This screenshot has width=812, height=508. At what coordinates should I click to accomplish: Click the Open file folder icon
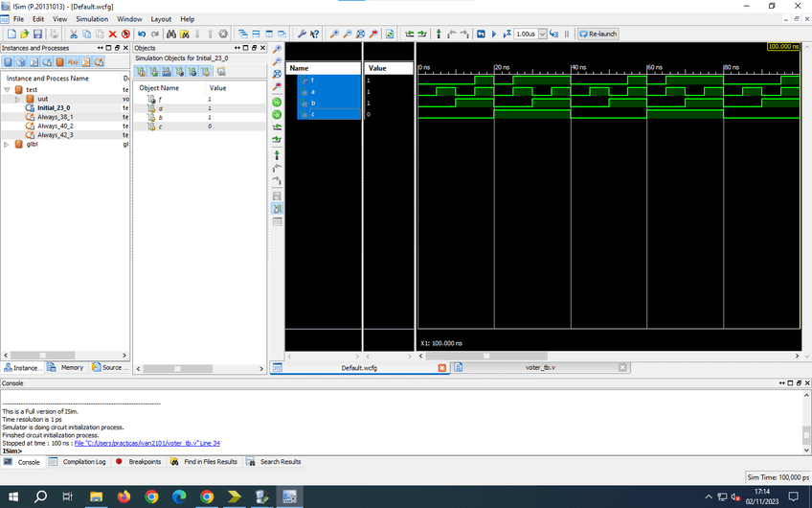(25, 34)
